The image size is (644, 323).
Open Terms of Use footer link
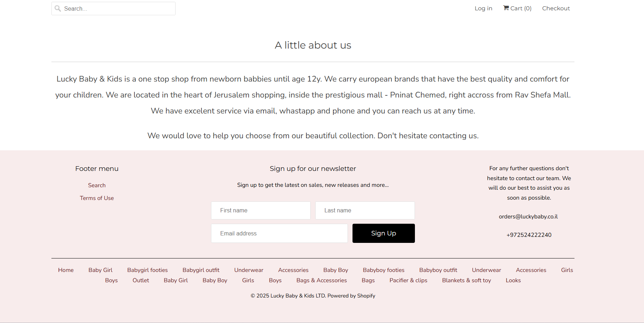(x=97, y=198)
